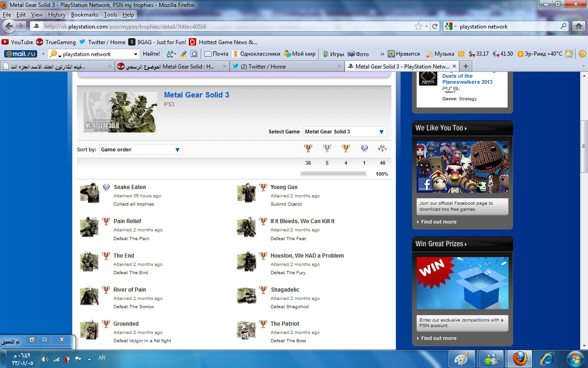Click the Нравится toolbar button
The width and height of the screenshot is (588, 368).
tap(404, 54)
